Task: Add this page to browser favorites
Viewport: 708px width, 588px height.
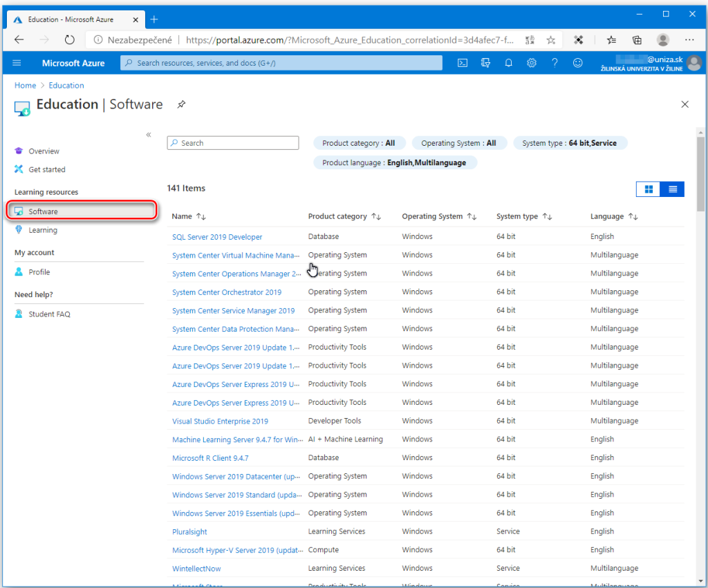Action: tap(551, 40)
